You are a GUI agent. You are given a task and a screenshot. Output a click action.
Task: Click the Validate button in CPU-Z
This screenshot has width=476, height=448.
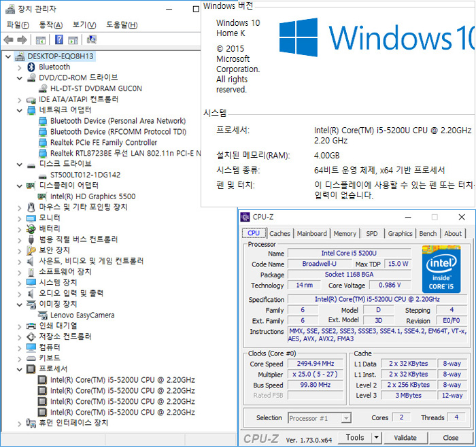pyautogui.click(x=405, y=438)
